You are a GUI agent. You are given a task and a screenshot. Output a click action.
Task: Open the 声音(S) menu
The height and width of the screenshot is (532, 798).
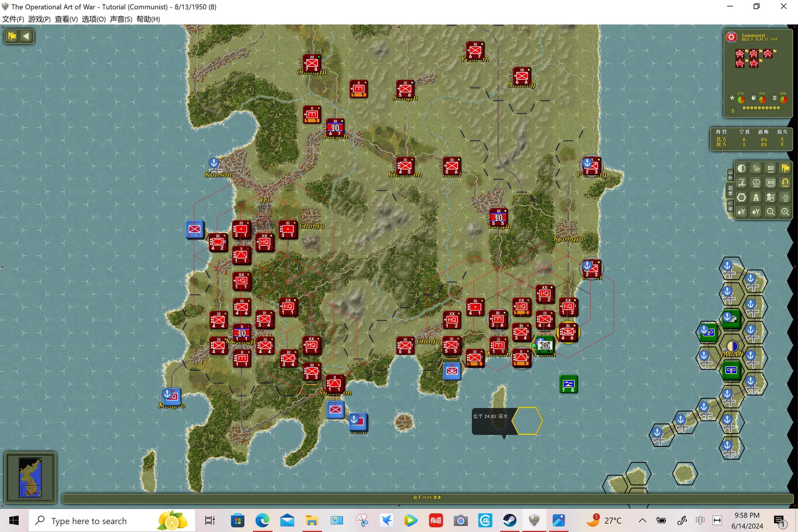[121, 19]
